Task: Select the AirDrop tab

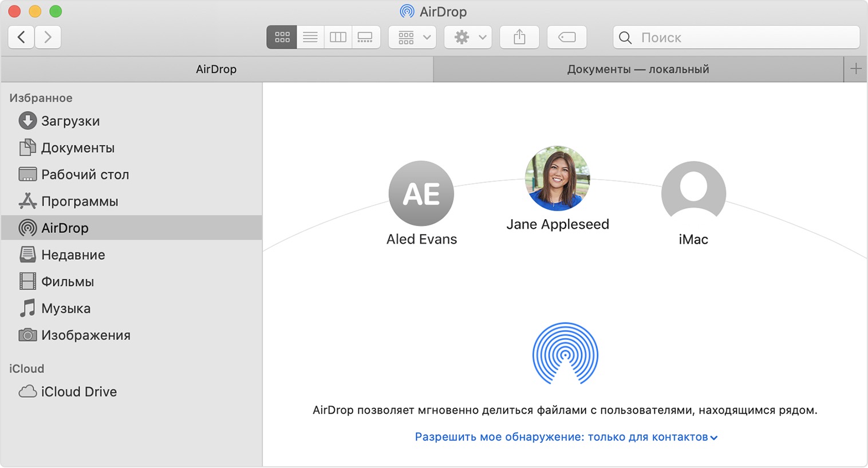Action: point(216,69)
